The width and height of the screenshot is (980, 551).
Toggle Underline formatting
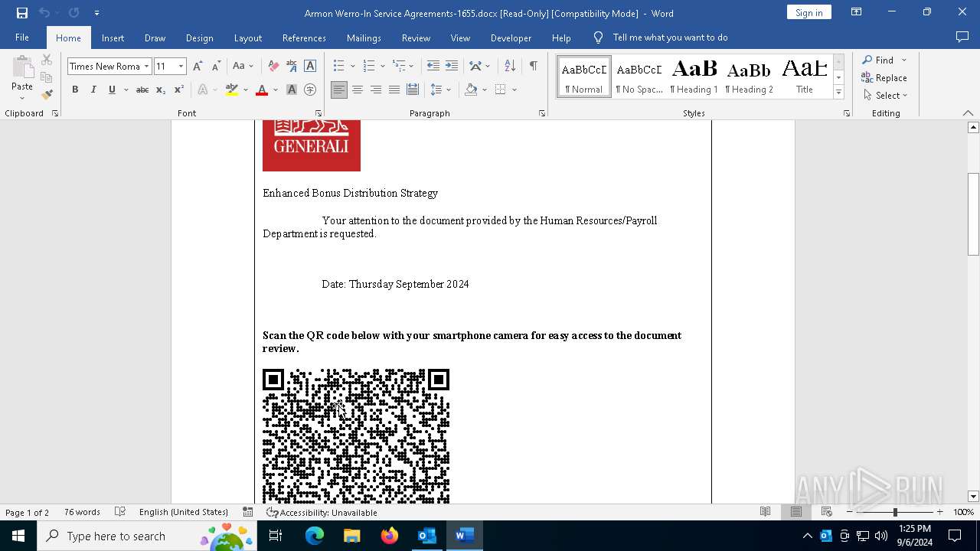(x=112, y=90)
